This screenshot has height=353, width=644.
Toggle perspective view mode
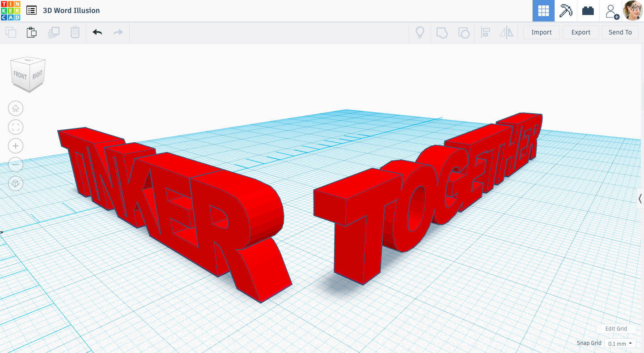[x=16, y=183]
